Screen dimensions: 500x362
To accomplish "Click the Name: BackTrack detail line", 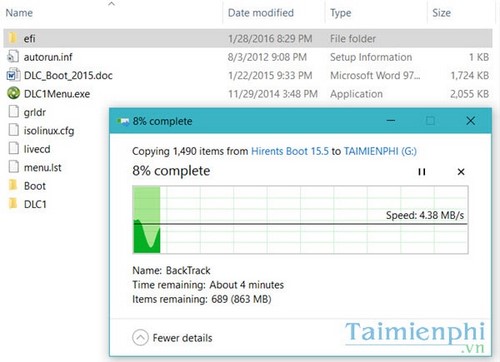I will [x=171, y=270].
